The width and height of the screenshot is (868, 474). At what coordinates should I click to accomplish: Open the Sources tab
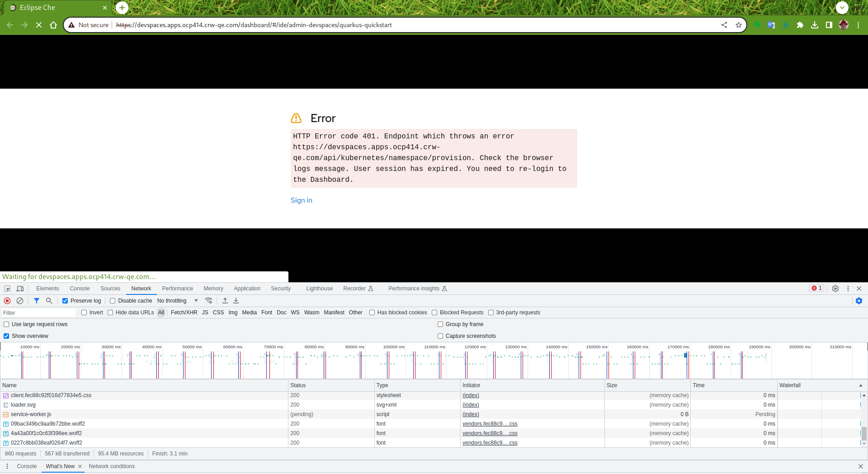tap(110, 289)
